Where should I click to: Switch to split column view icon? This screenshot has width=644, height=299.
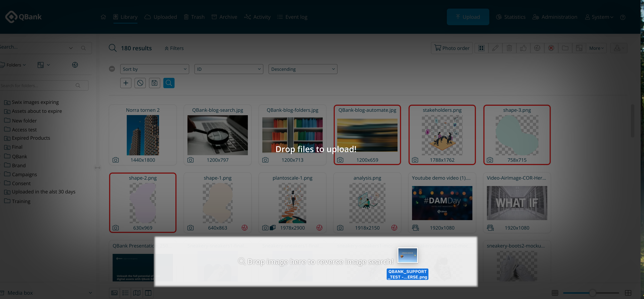(x=148, y=293)
